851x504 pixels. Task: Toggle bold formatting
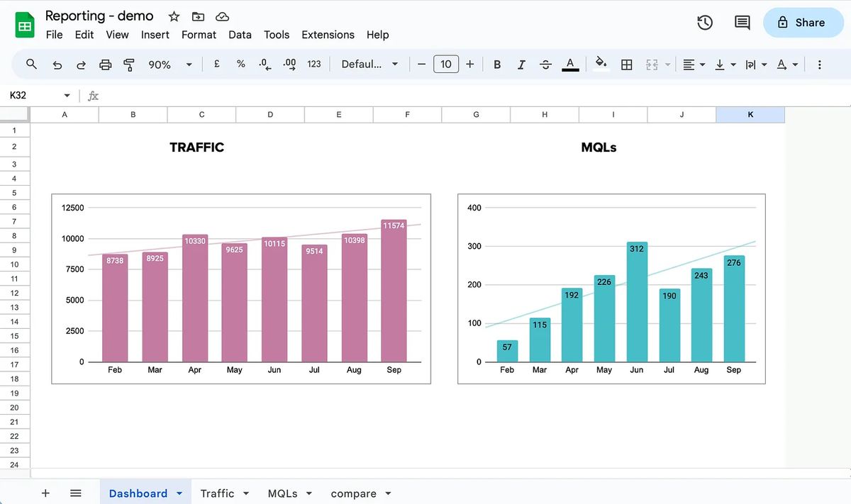pyautogui.click(x=497, y=64)
